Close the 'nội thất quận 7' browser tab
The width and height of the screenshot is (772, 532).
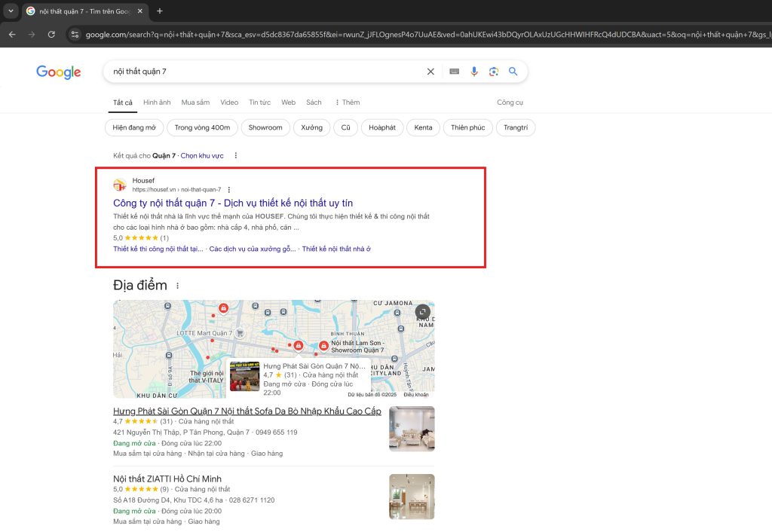point(139,11)
